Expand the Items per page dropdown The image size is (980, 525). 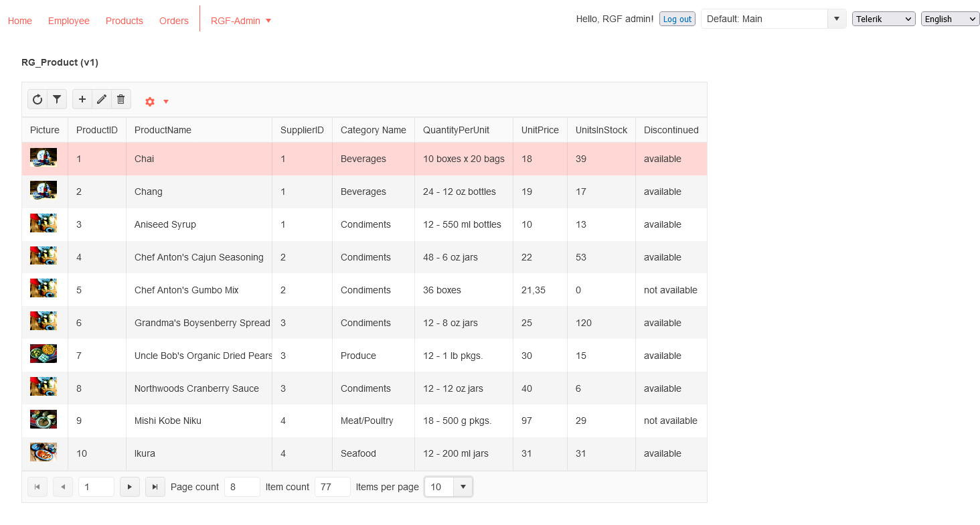463,487
